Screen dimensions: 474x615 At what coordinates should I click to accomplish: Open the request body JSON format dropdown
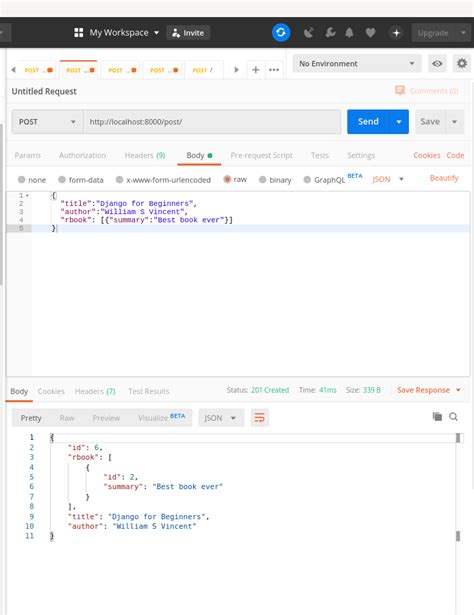(x=388, y=179)
